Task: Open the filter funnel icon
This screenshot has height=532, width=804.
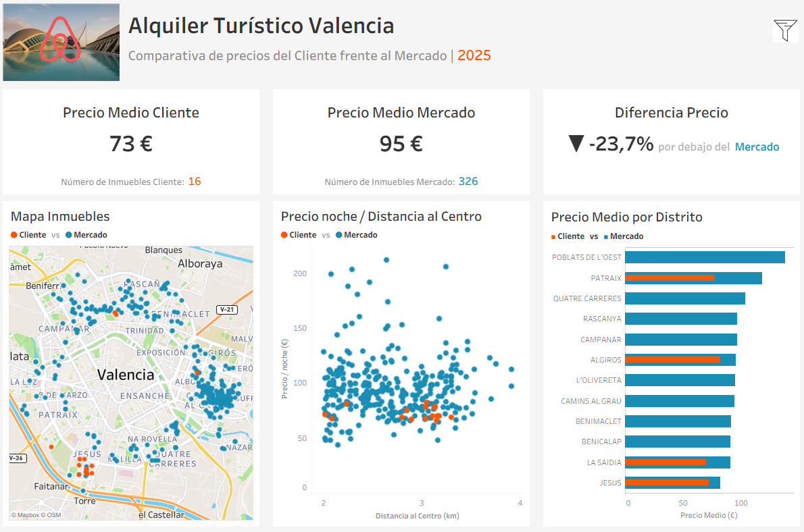Action: [784, 30]
